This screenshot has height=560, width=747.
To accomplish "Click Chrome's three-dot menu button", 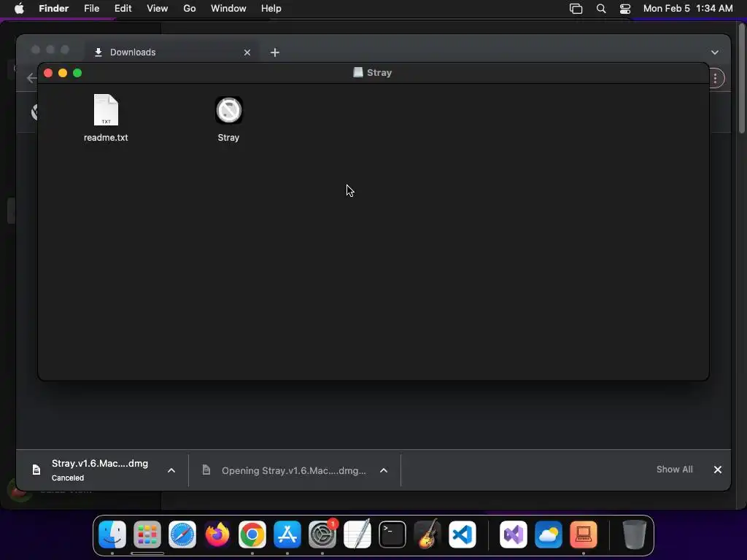I will (715, 78).
